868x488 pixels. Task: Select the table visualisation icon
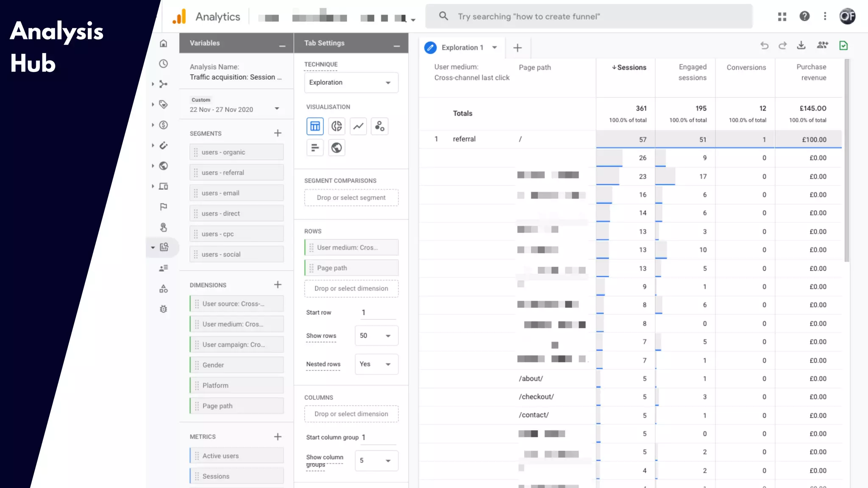[x=315, y=126]
